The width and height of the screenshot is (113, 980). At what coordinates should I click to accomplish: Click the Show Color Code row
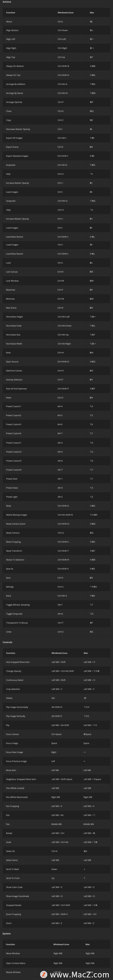(57, 887)
